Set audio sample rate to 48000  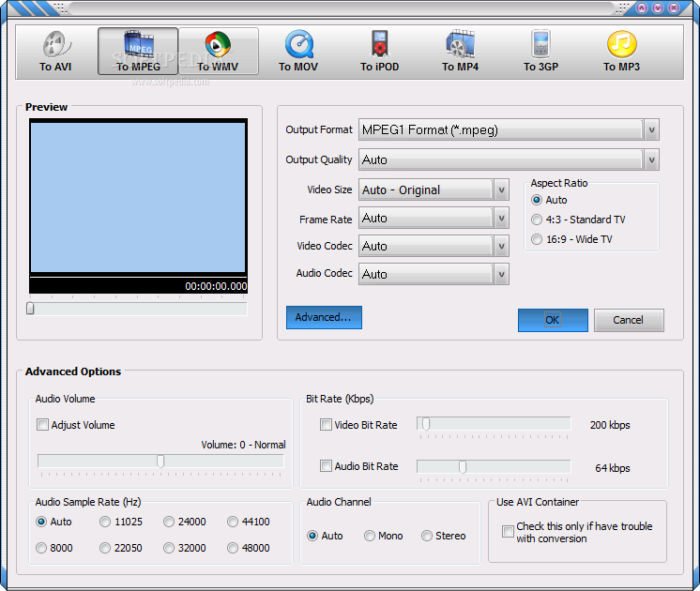(233, 548)
